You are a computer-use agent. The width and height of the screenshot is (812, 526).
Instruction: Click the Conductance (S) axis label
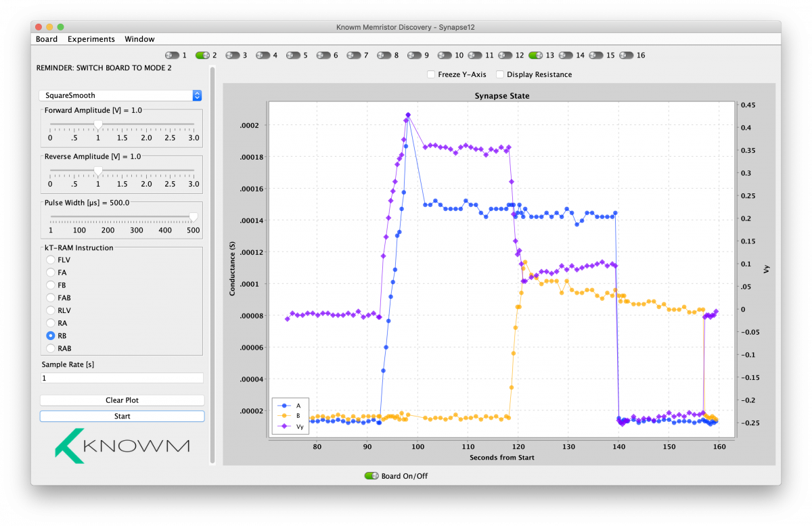(233, 269)
